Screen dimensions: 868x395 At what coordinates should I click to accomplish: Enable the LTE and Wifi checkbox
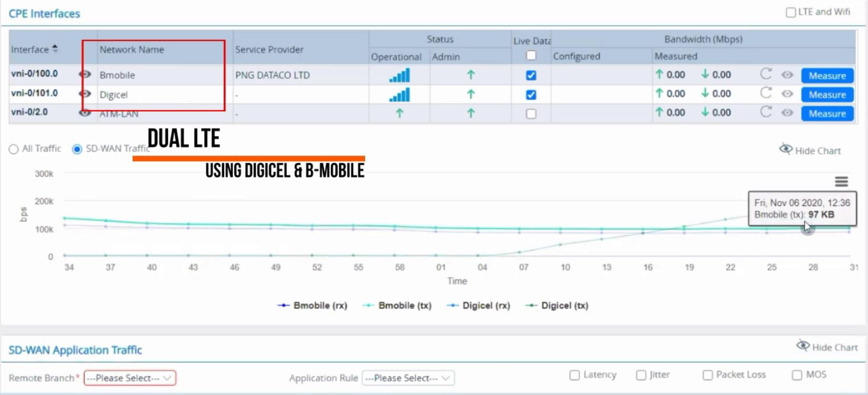790,12
